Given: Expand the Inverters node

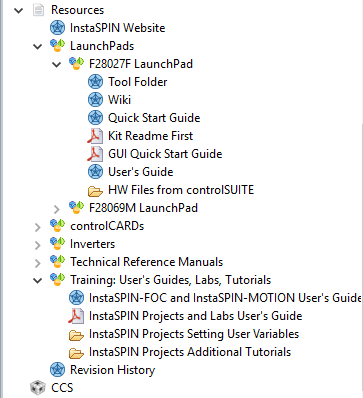Looking at the screenshot, I should click(x=37, y=245).
